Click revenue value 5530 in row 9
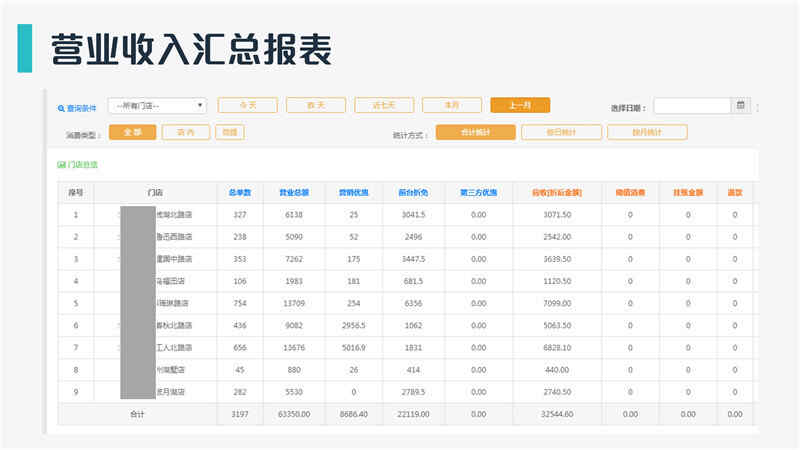 tap(294, 392)
